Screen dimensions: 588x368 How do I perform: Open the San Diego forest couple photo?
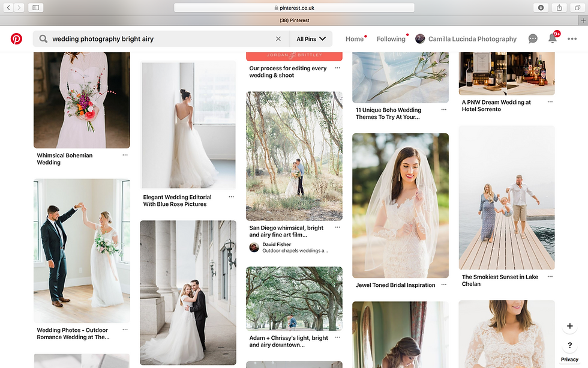coord(294,156)
